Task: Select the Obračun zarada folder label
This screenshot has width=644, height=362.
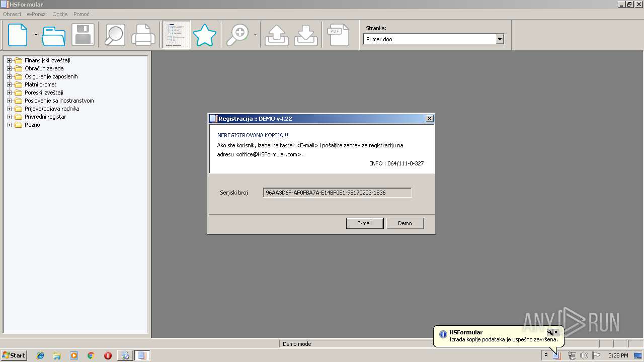Action: click(44, 68)
